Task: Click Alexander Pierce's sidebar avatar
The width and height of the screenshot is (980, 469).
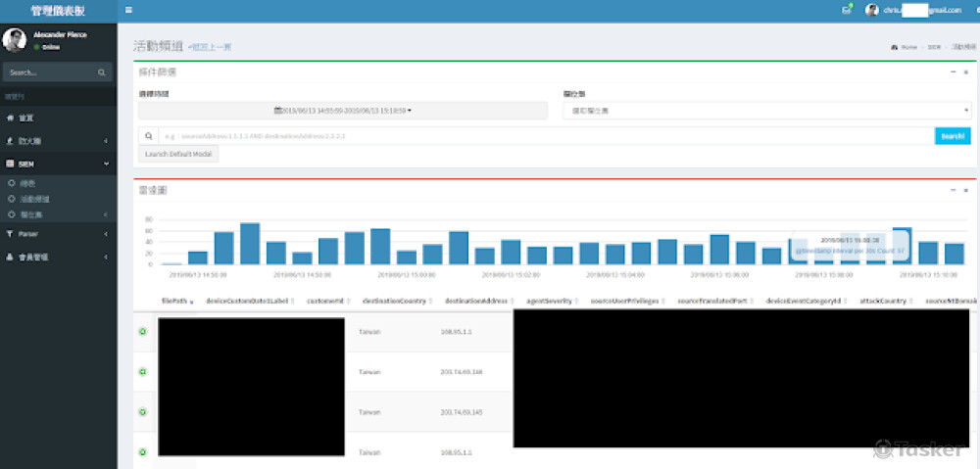Action: click(x=15, y=39)
